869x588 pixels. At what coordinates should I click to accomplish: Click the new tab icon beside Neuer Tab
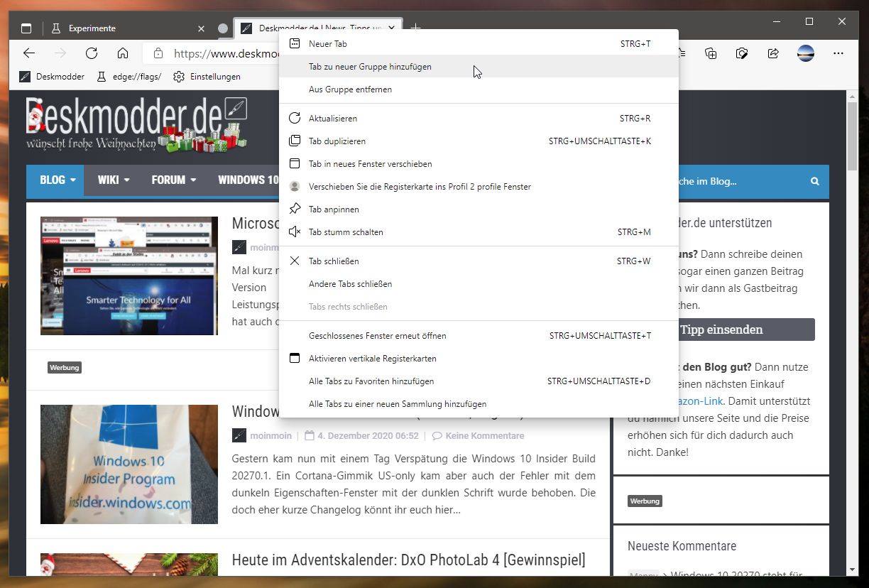pos(295,44)
